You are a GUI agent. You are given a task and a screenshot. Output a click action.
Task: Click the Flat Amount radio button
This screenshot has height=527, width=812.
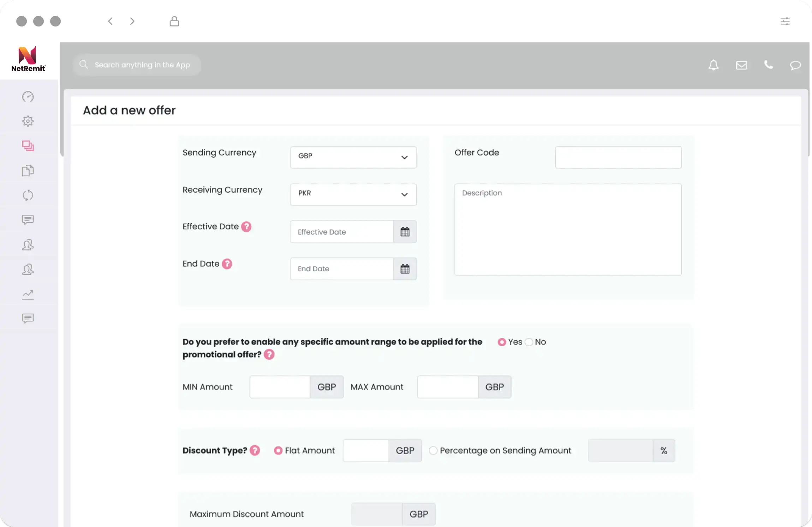[x=277, y=450]
